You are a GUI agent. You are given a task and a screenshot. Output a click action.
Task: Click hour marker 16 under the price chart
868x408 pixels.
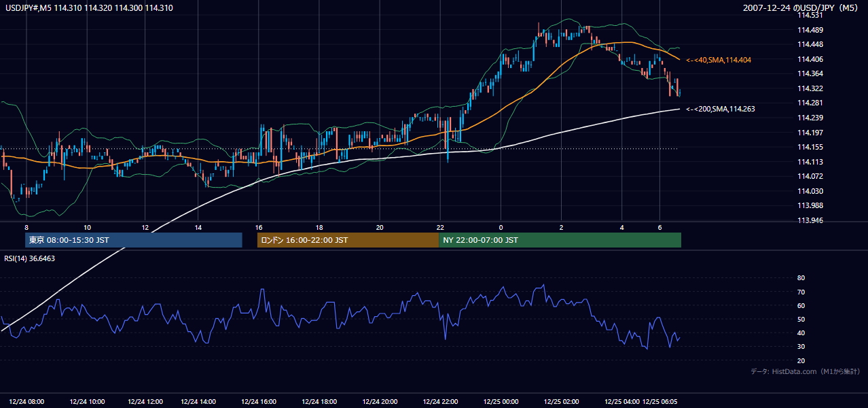click(x=259, y=227)
